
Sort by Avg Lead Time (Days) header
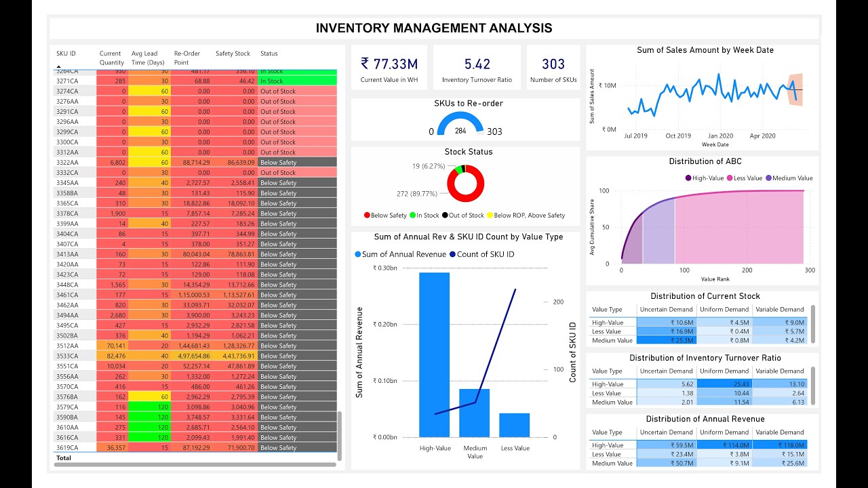148,58
